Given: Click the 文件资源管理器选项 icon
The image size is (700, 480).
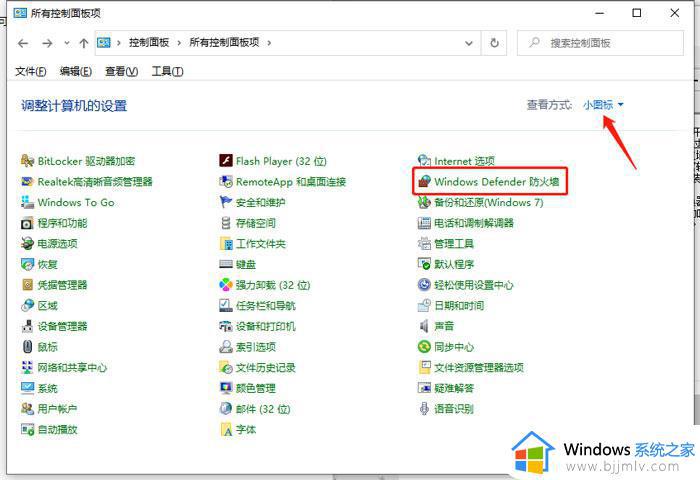Looking at the screenshot, I should [x=424, y=367].
